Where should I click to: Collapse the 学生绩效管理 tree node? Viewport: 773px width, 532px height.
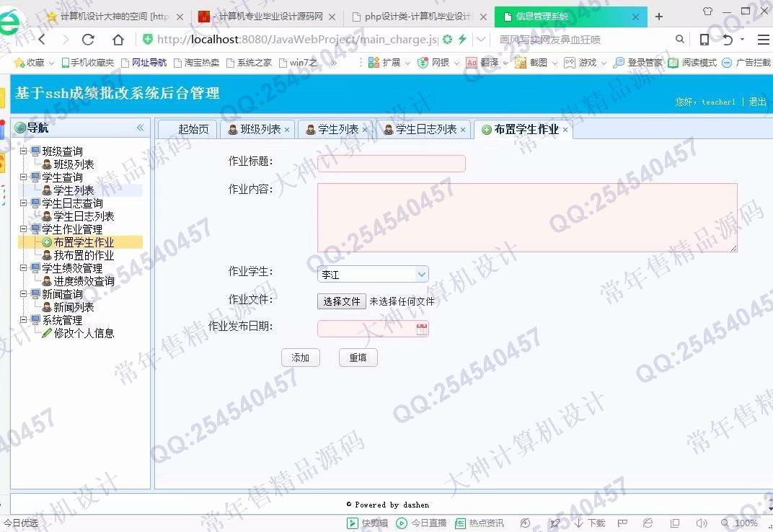(23, 267)
